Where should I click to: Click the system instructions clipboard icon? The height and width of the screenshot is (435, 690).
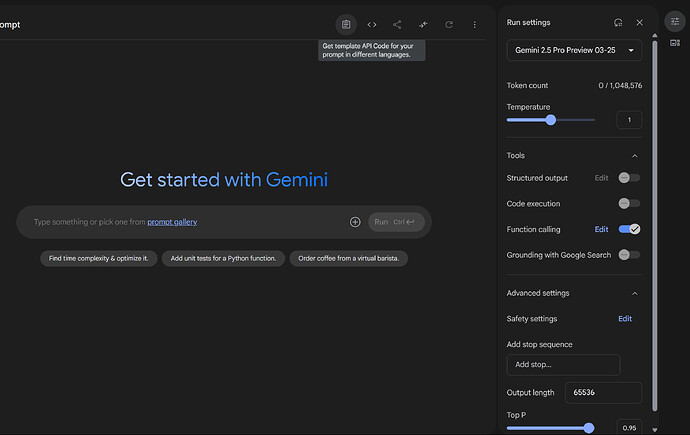(346, 25)
